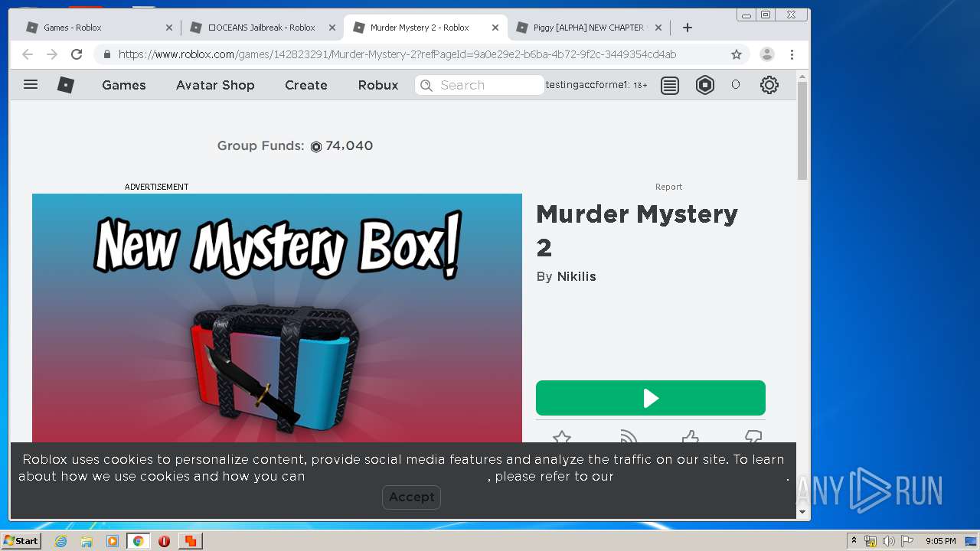Open the news feed list icon
This screenshot has height=551, width=980.
tap(670, 85)
